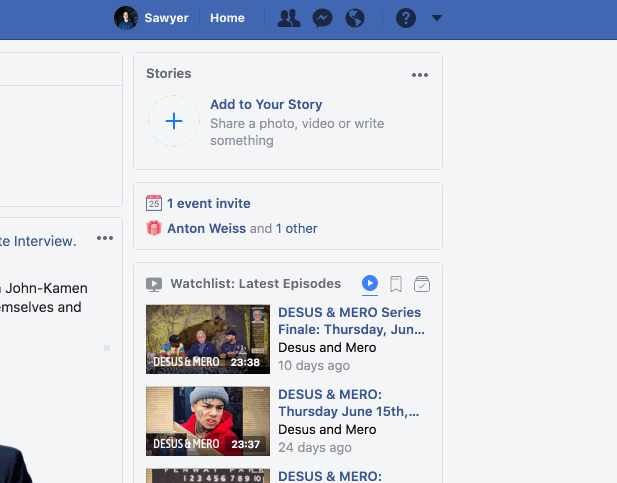Viewport: 617px width, 483px height.
Task: Go to Home in top bar
Action: tap(227, 18)
